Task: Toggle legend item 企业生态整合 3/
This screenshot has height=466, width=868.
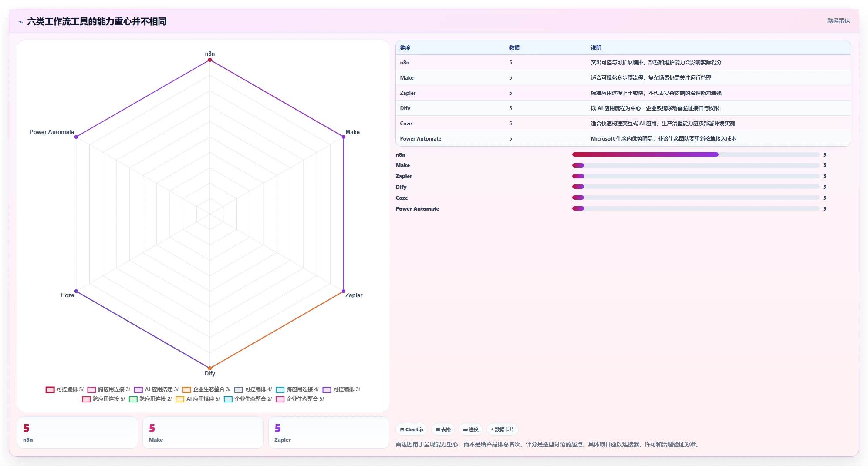Action: [x=206, y=389]
